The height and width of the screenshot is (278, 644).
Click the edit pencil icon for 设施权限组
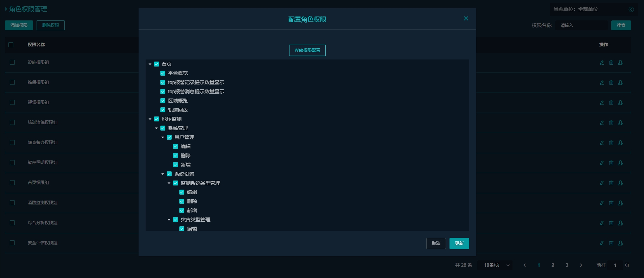602,62
